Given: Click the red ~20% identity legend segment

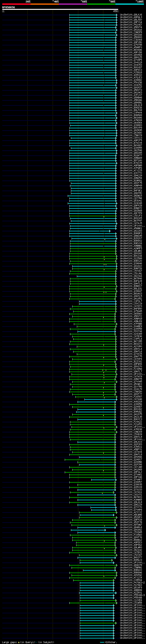Looking at the screenshot, I should coord(16,4).
